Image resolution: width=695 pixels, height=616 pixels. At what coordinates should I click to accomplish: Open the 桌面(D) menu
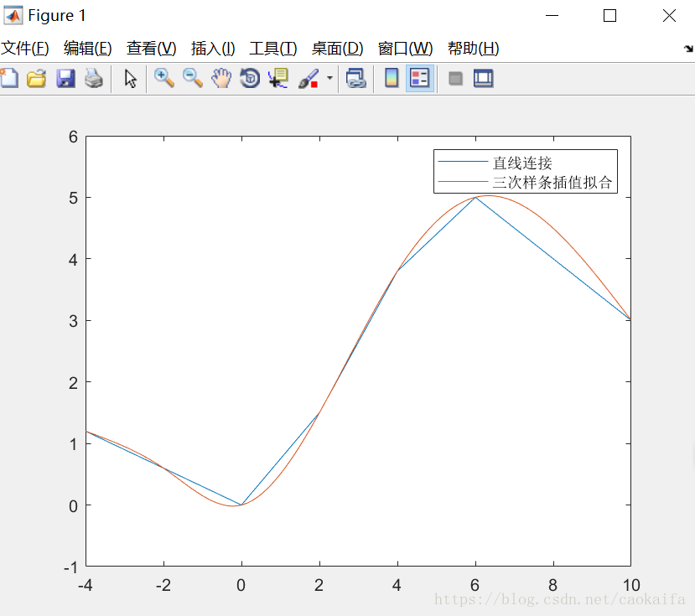point(337,48)
